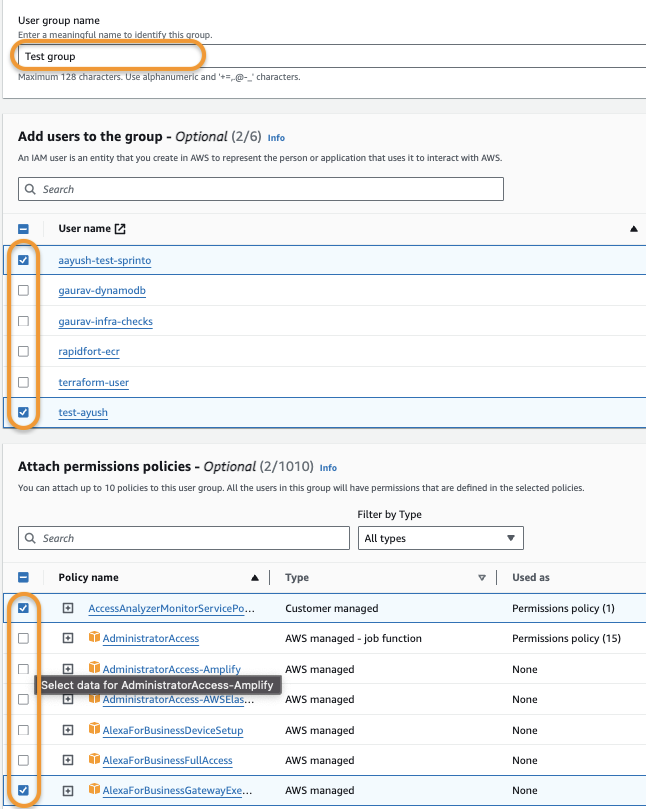Screen dimensions: 646x809
Task: Expand the AlexaForBusinessDeviceSetup policy row
Action: click(68, 730)
